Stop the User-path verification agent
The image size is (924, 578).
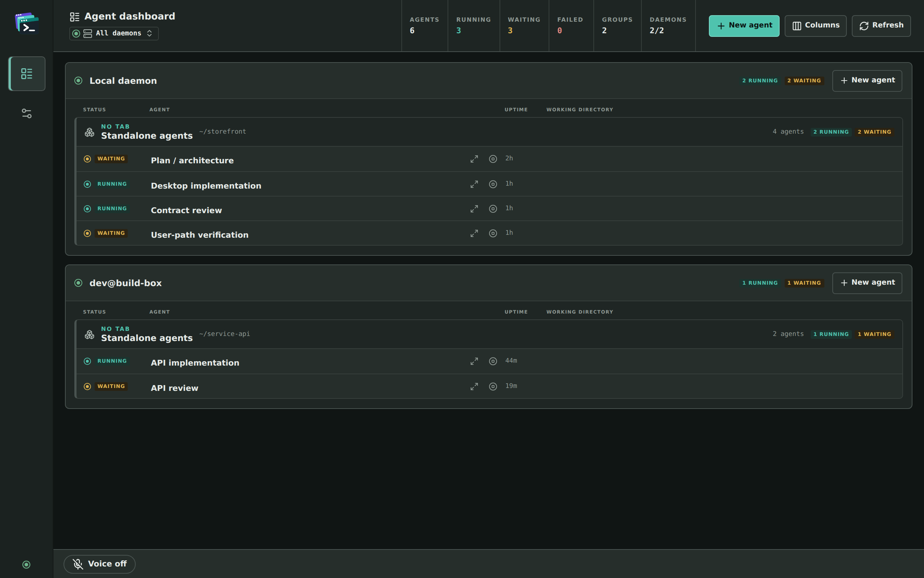pyautogui.click(x=493, y=233)
